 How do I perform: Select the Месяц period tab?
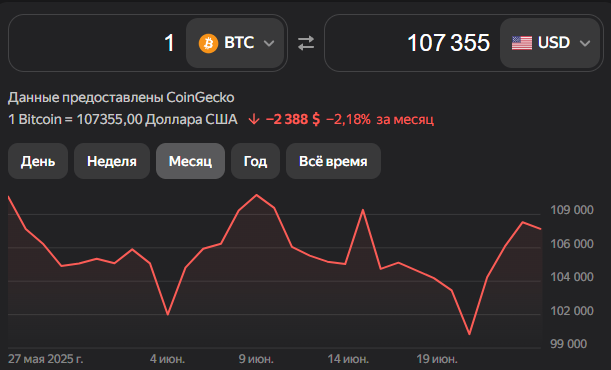tap(191, 161)
